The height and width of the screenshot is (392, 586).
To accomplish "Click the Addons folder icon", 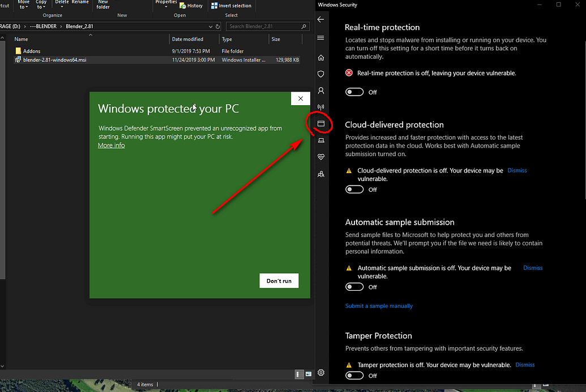I will pyautogui.click(x=18, y=51).
